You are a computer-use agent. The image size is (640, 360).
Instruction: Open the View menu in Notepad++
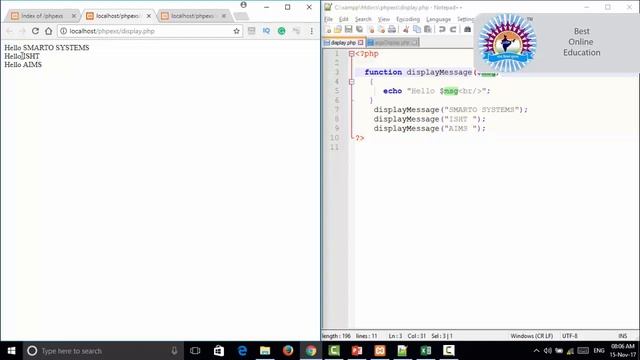tap(384, 19)
